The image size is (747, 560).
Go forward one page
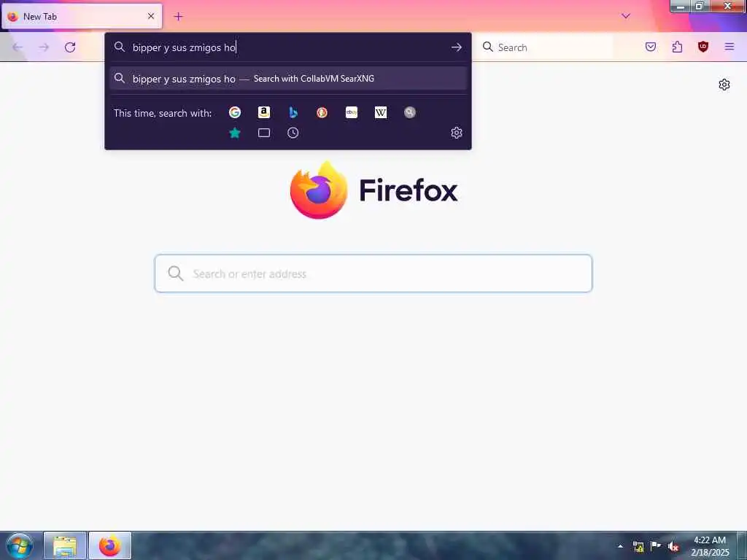[x=44, y=47]
